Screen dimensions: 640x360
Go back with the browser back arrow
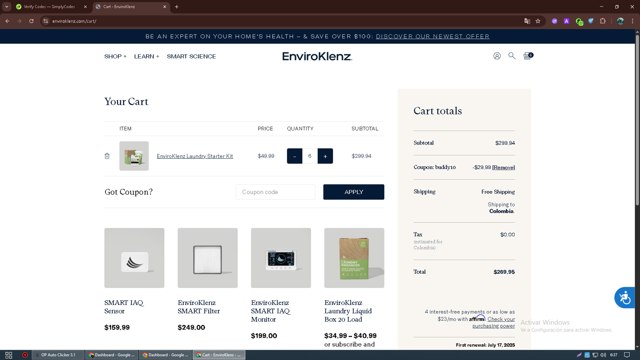(8, 21)
